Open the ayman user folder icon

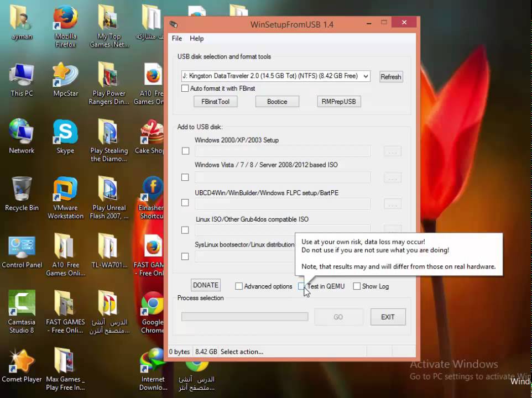pos(22,21)
